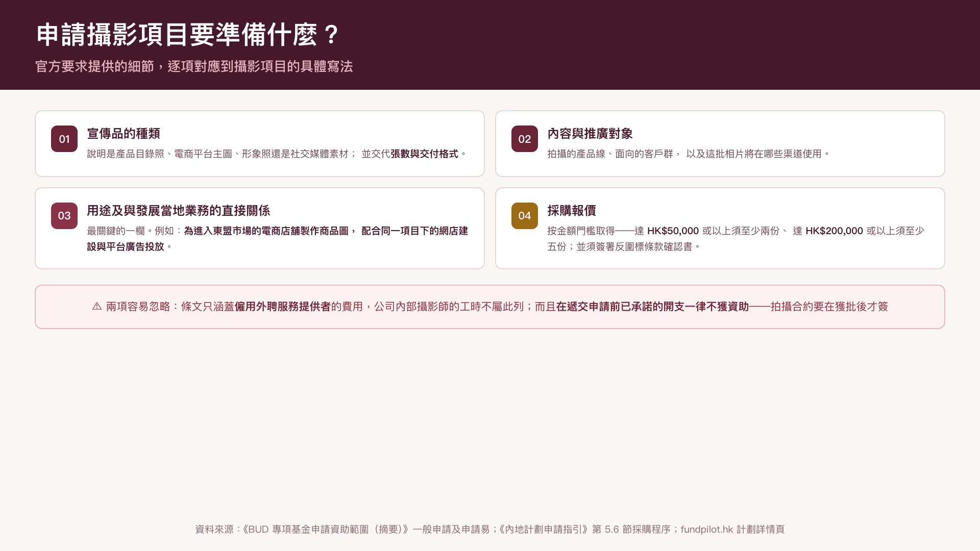Screen dimensions: 980x551
Task: Click the amount HK$200,000
Action: 834,231
